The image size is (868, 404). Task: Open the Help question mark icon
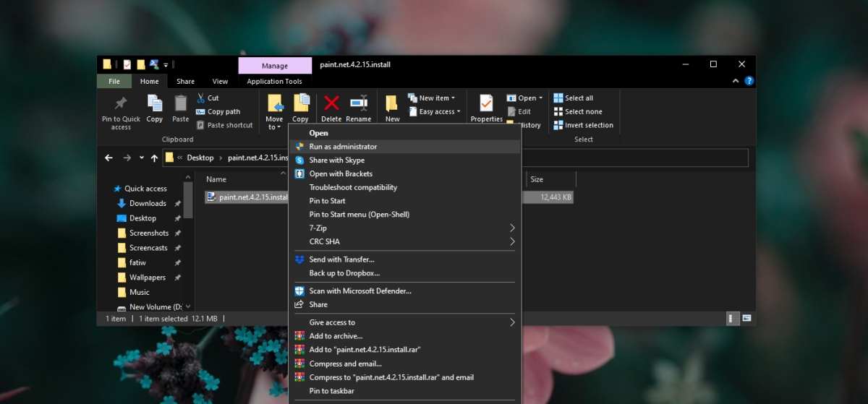click(749, 82)
